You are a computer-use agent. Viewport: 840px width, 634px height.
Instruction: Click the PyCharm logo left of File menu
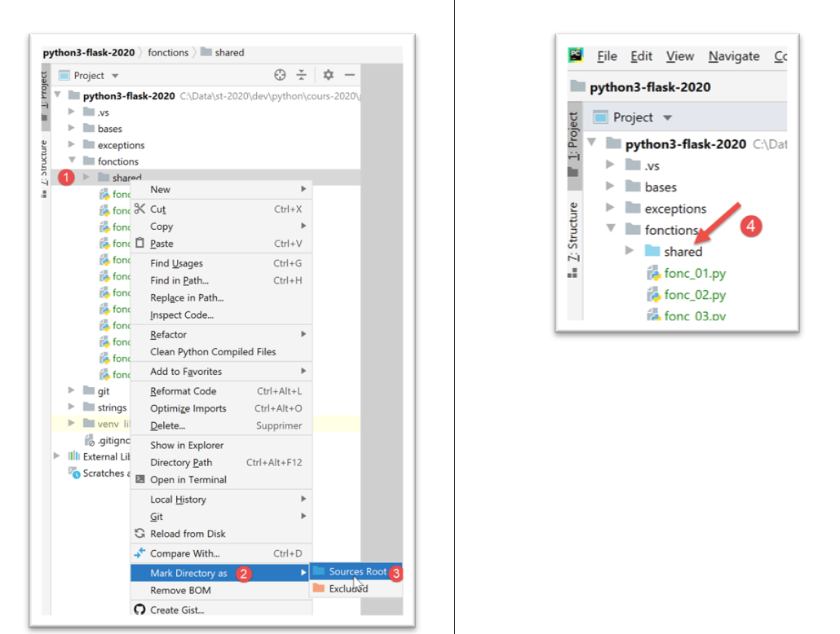tap(577, 55)
